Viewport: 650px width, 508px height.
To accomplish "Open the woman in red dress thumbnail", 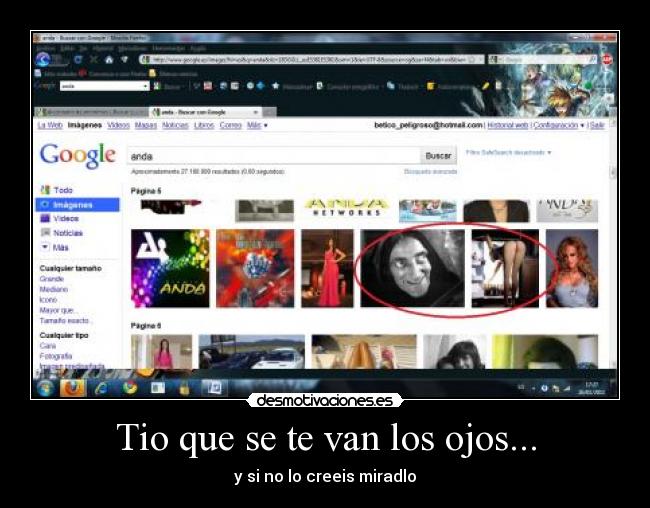I will pyautogui.click(x=327, y=268).
